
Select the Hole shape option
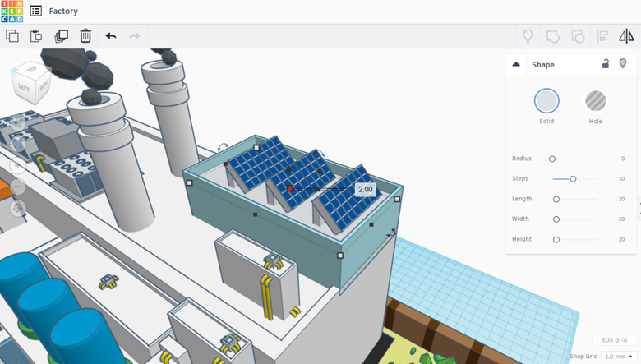tap(596, 101)
